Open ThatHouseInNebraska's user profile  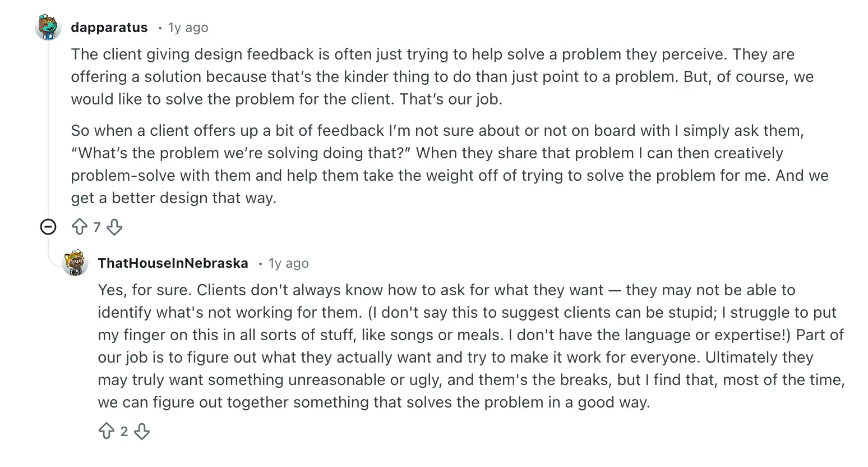(173, 263)
